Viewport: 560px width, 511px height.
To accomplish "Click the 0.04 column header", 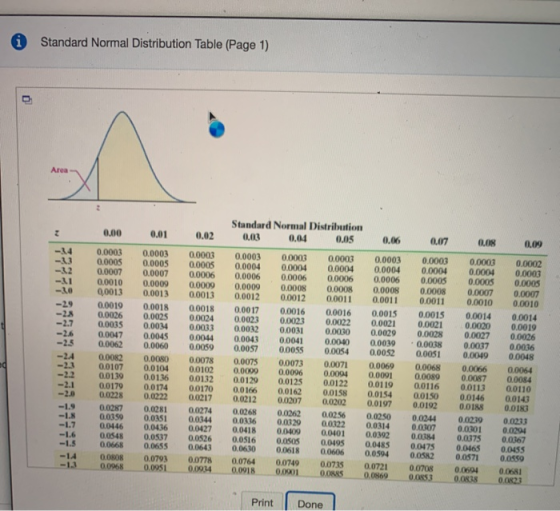I will [298, 238].
